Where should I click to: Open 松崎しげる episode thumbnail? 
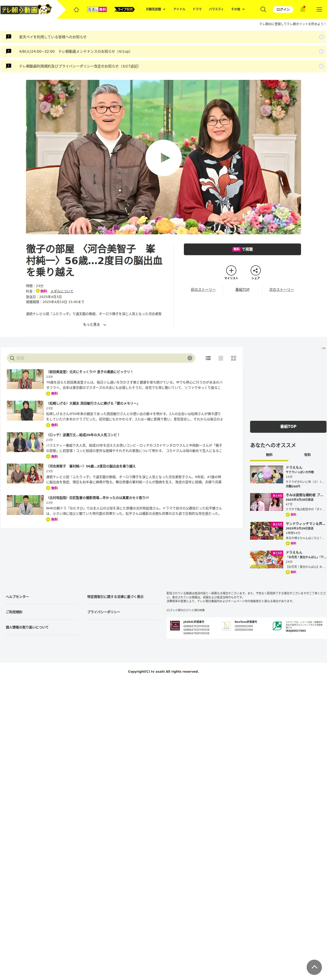(25, 410)
